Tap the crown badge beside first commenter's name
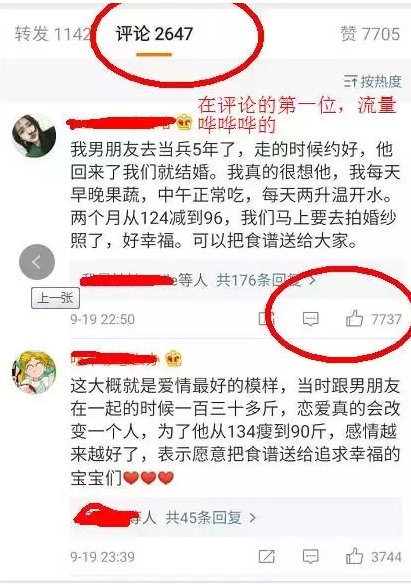This screenshot has width=411, height=584. tap(184, 123)
